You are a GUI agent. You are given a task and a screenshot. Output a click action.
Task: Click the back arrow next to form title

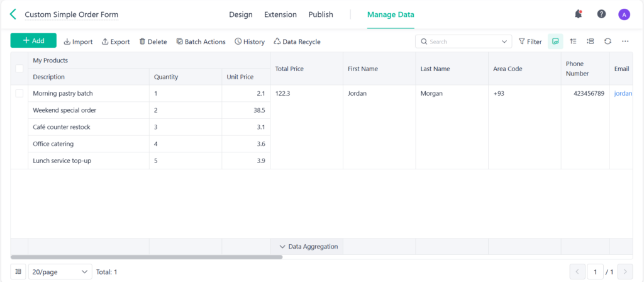point(13,14)
